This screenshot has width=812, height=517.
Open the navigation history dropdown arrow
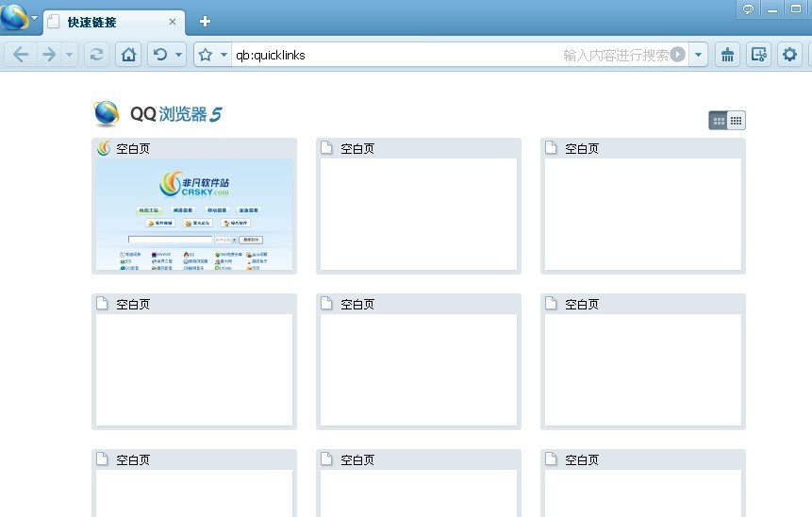click(69, 55)
